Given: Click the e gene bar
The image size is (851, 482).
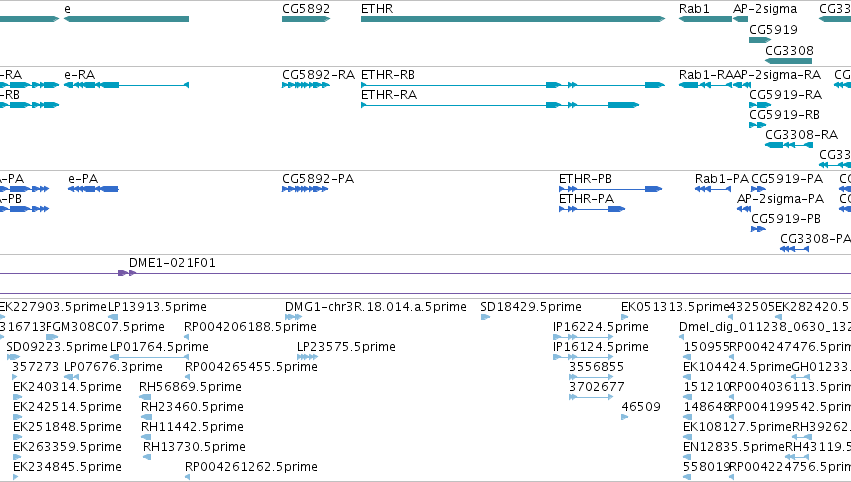Looking at the screenshot, I should (x=126, y=19).
